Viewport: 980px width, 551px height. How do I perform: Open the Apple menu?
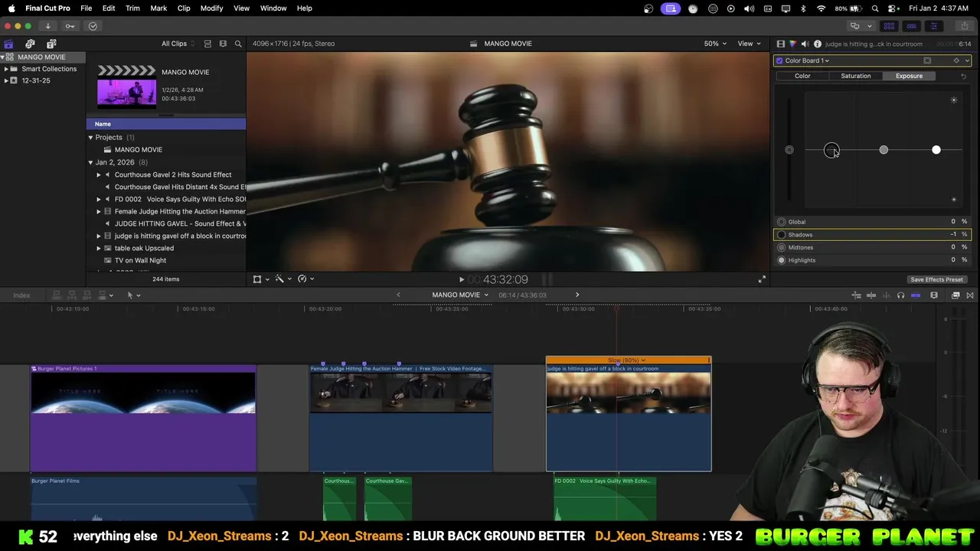point(11,8)
